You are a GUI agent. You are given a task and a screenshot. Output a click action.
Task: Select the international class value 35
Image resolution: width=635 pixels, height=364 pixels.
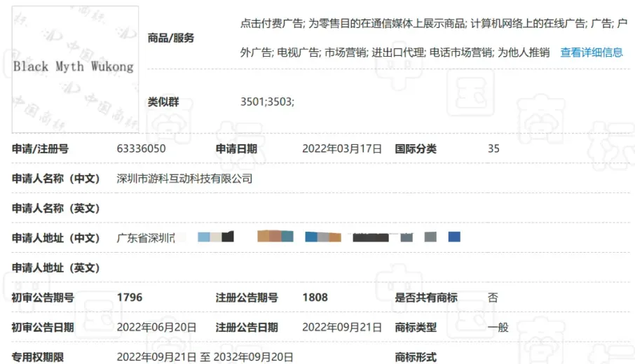coord(493,149)
